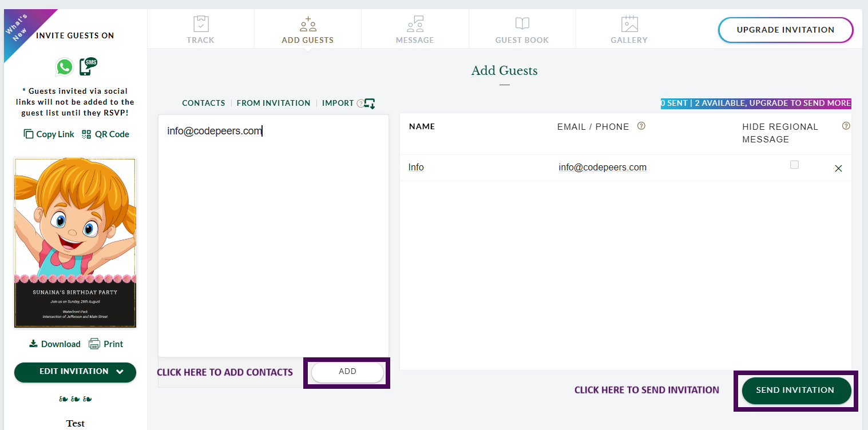This screenshot has height=430, width=868.
Task: Print the invitation card
Action: click(106, 344)
